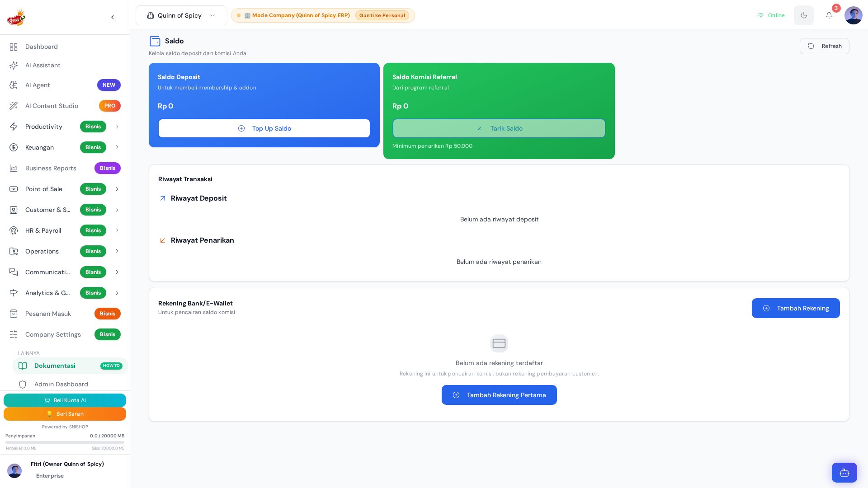Image resolution: width=868 pixels, height=488 pixels.
Task: Click the Enterprise plan label
Action: (x=50, y=476)
